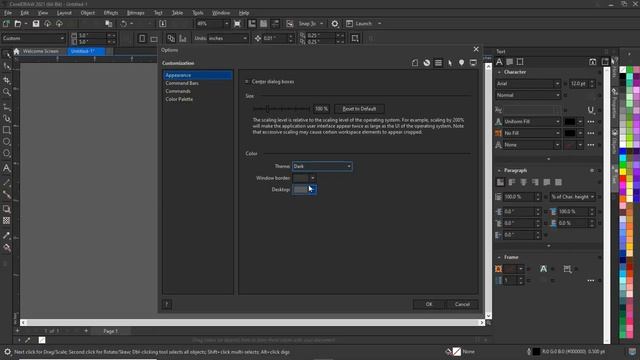Select Command Bars in Customization list
Viewport: 640px width, 360px height.
click(182, 83)
